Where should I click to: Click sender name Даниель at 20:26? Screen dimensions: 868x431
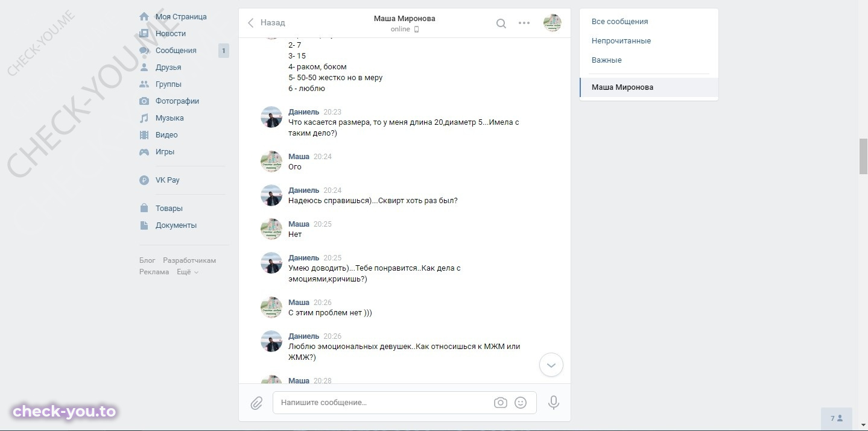tap(304, 336)
